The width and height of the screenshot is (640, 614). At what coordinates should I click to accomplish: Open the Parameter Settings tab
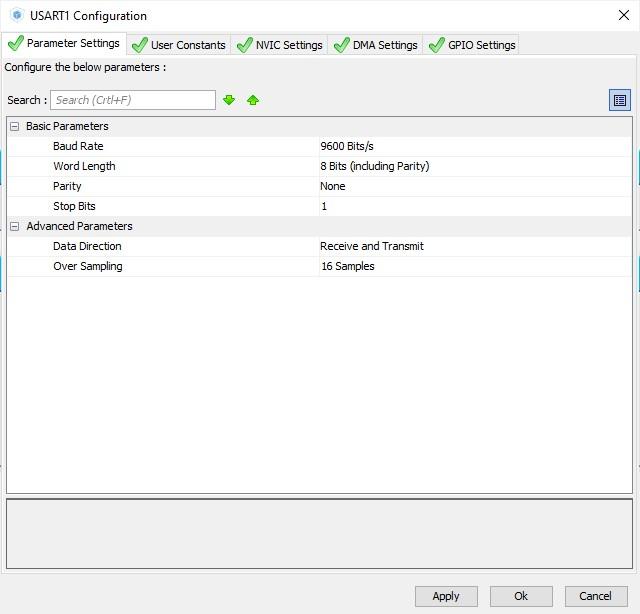click(x=64, y=43)
